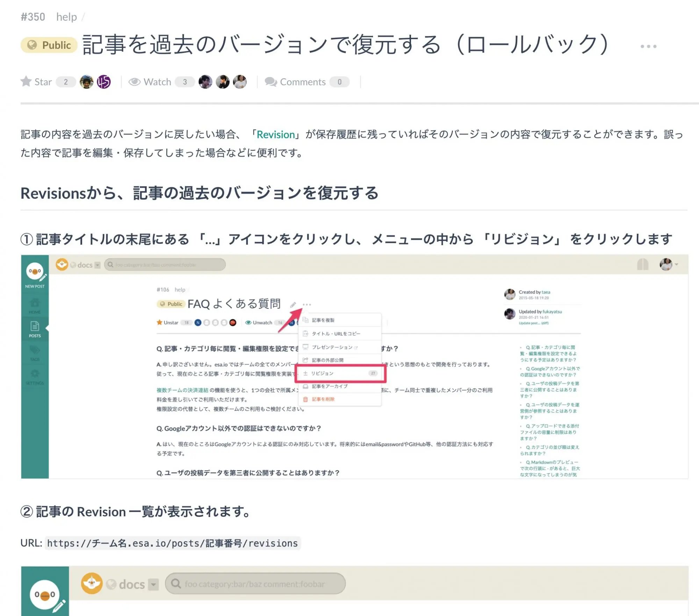The height and width of the screenshot is (616, 699).
Task: Click NEW POST icon in the first embedded screenshot
Action: pyautogui.click(x=35, y=275)
